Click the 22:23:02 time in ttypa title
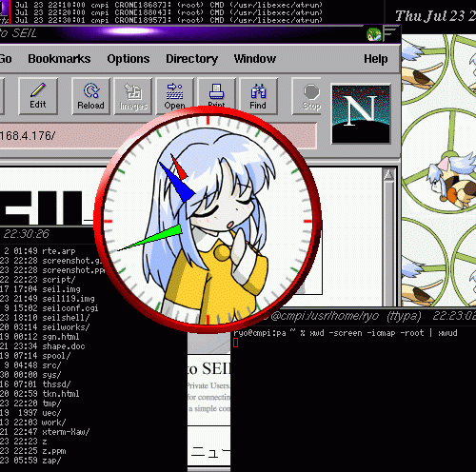The image size is (476, 472). pyautogui.click(x=454, y=316)
